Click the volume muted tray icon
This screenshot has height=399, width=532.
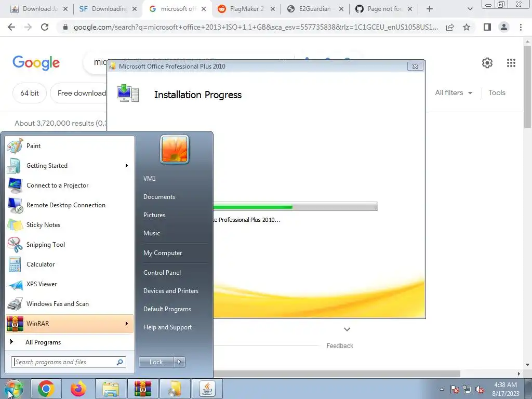480,390
